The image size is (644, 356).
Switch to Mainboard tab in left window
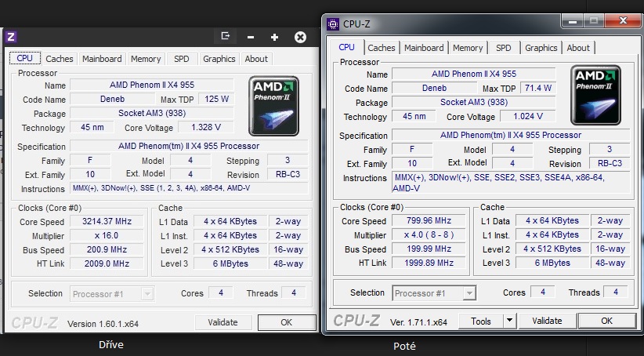tap(102, 59)
